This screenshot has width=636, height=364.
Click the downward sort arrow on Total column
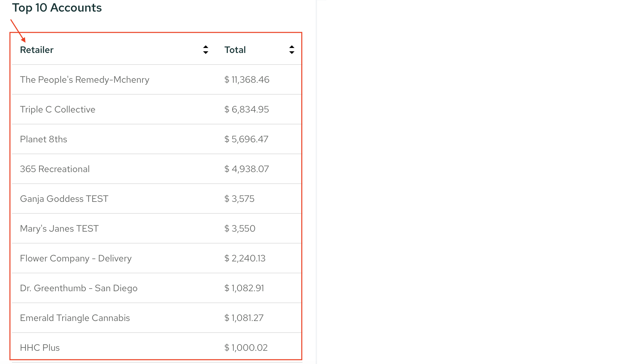292,52
